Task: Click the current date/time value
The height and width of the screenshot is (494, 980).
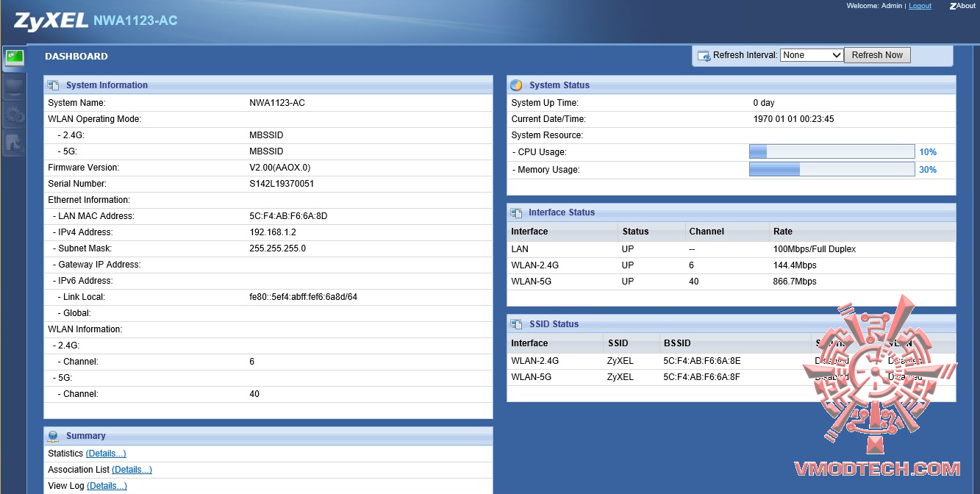Action: tap(794, 119)
